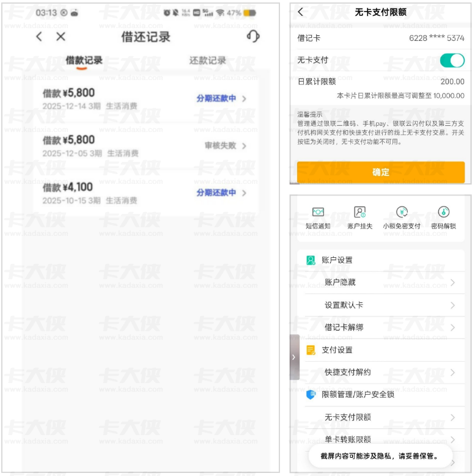
Task: Tap 2025-12-05 3期 生活消费 detail text
Action: 90,153
